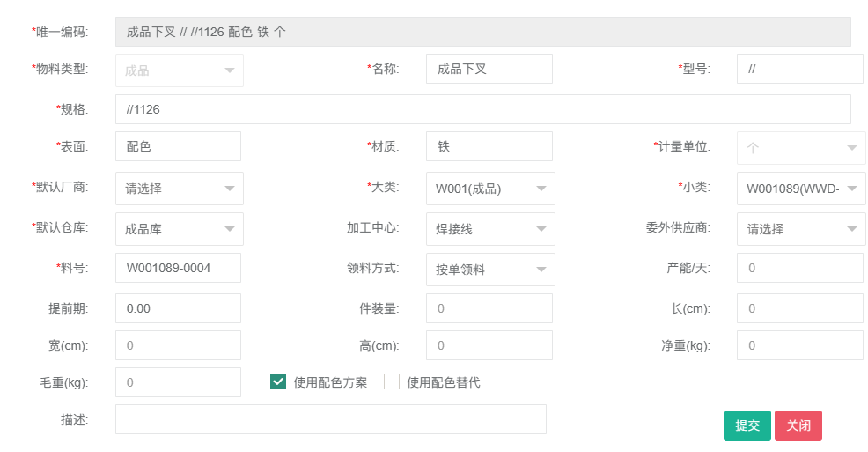
Task: Open the 小类 W001089 dropdown
Action: (x=800, y=188)
